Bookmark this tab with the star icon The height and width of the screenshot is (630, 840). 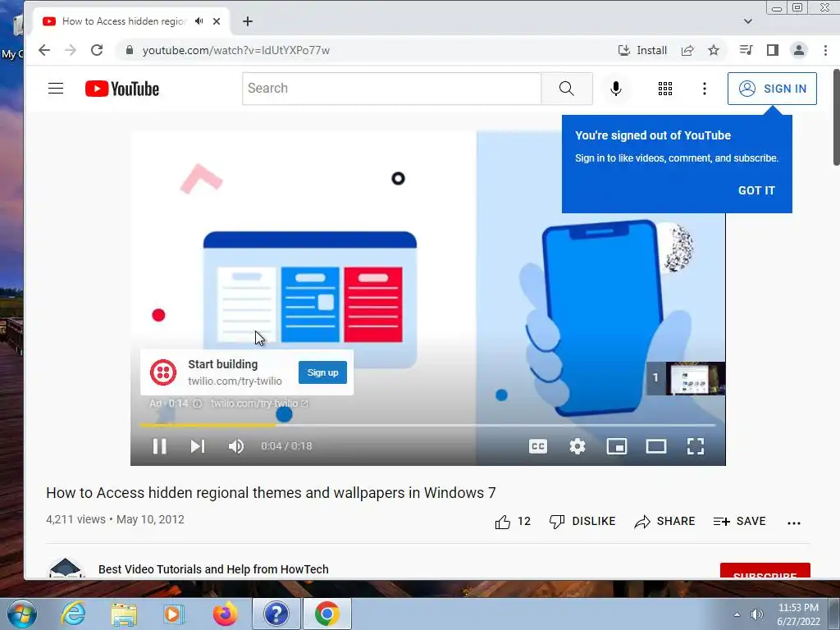coord(714,50)
